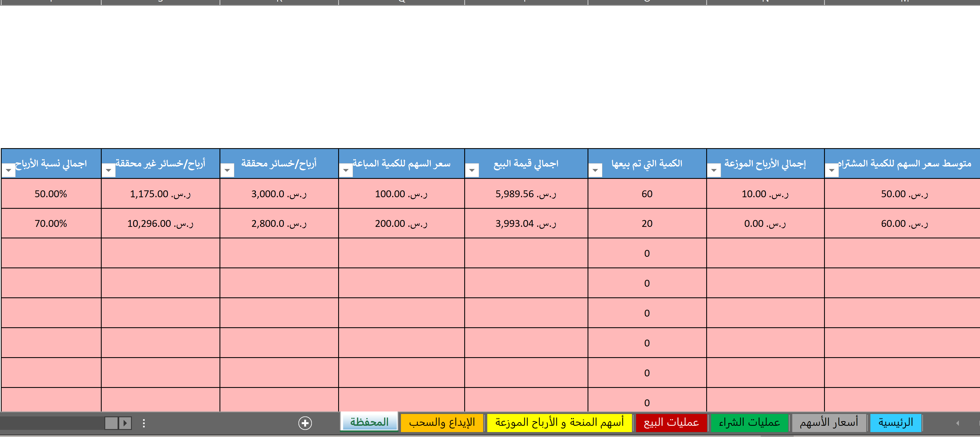Add a new worksheet using the plus icon
The image size is (980, 437).
305,422
